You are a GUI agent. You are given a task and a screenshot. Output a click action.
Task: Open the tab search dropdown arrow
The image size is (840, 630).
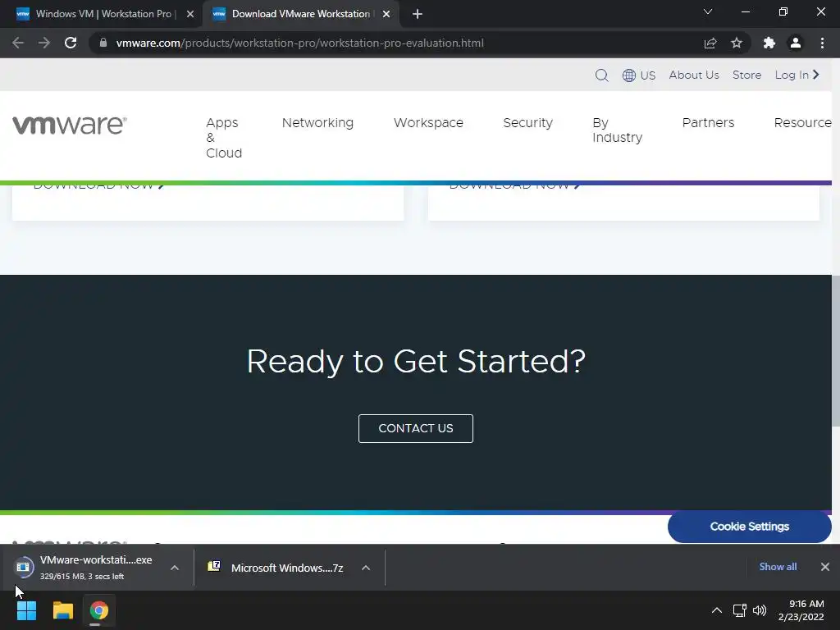(x=708, y=11)
